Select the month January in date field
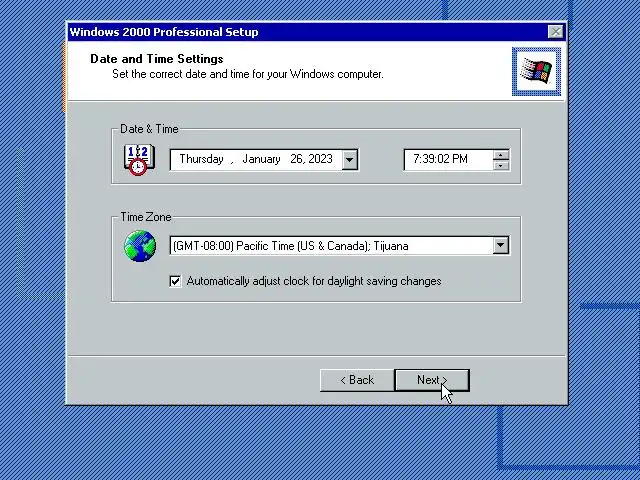 261,159
